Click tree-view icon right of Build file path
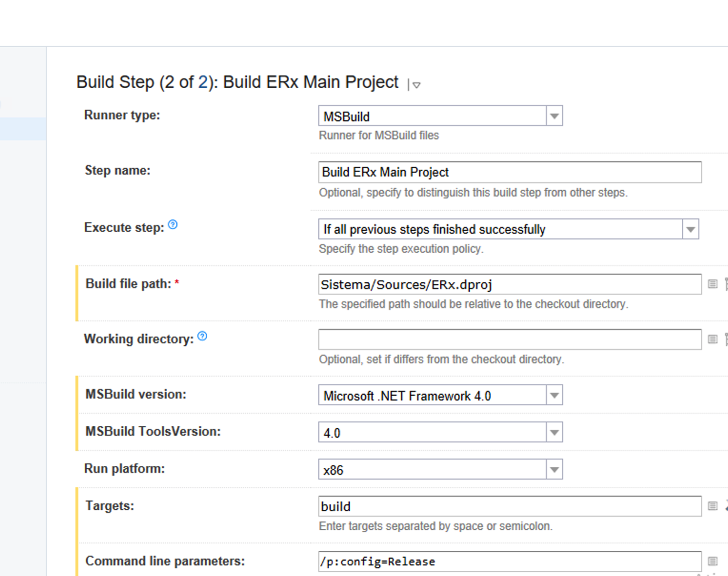The image size is (728, 576). [x=726, y=284]
